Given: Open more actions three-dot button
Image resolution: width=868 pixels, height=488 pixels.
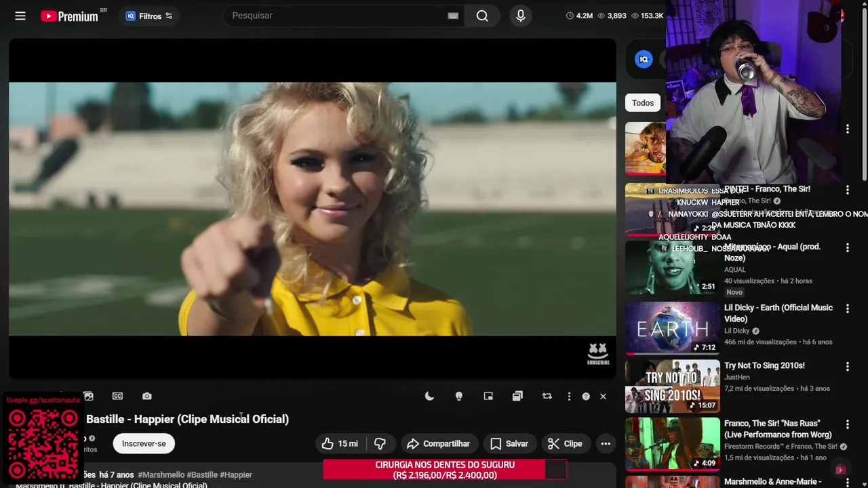Looking at the screenshot, I should coord(606,443).
